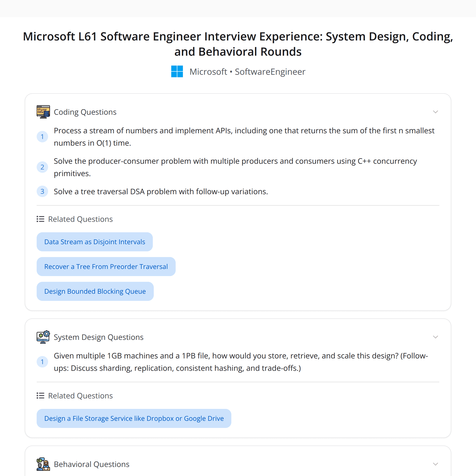Click the Coding Questions heading

85,112
